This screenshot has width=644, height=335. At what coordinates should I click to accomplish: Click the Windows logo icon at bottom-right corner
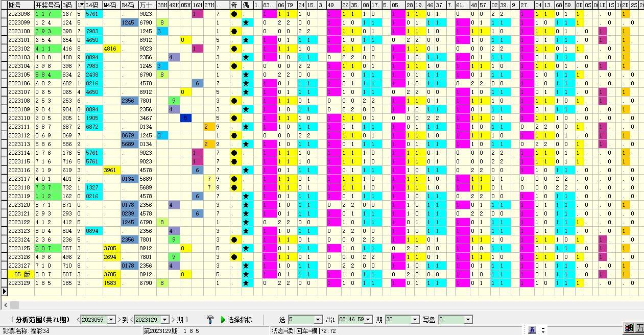pyautogui.click(x=629, y=329)
